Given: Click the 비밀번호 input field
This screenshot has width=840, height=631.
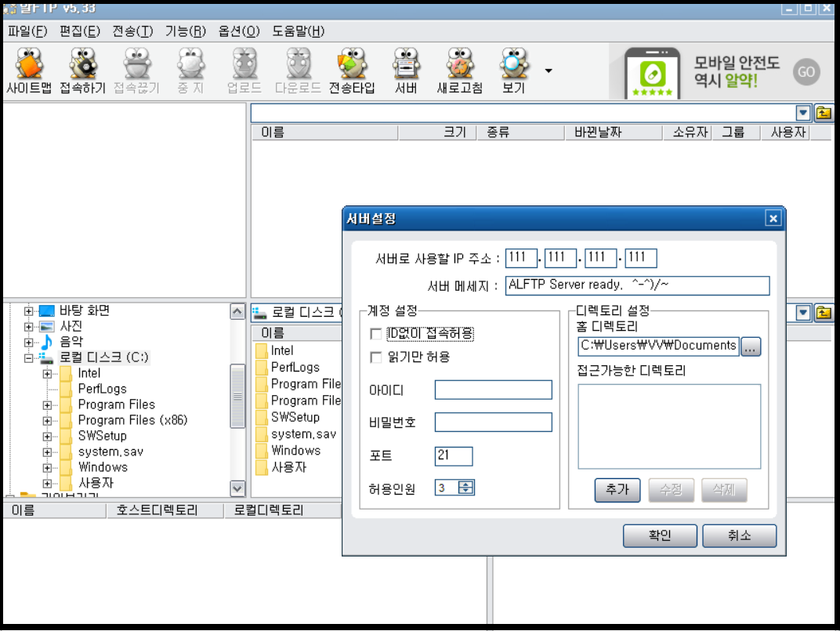Looking at the screenshot, I should tap(493, 422).
